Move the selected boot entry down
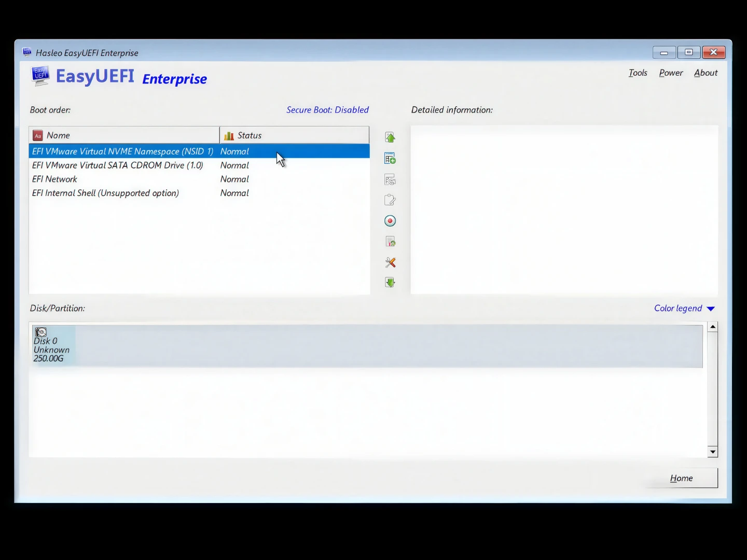Screen dimensions: 747x560 click(x=390, y=283)
